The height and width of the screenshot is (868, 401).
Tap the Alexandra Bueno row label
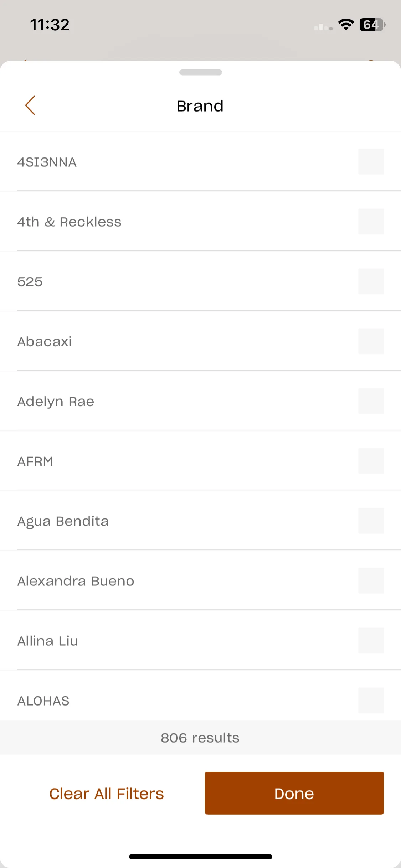(76, 581)
